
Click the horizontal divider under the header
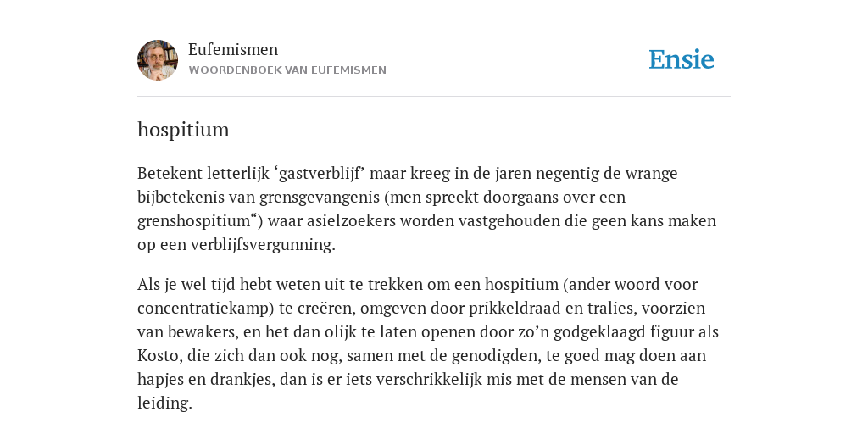click(x=434, y=97)
